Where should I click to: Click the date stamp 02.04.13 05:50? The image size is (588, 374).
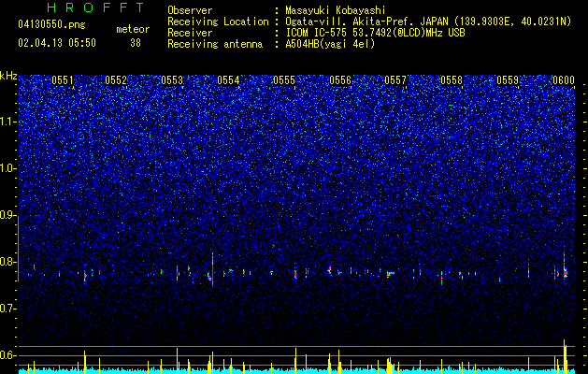[57, 43]
